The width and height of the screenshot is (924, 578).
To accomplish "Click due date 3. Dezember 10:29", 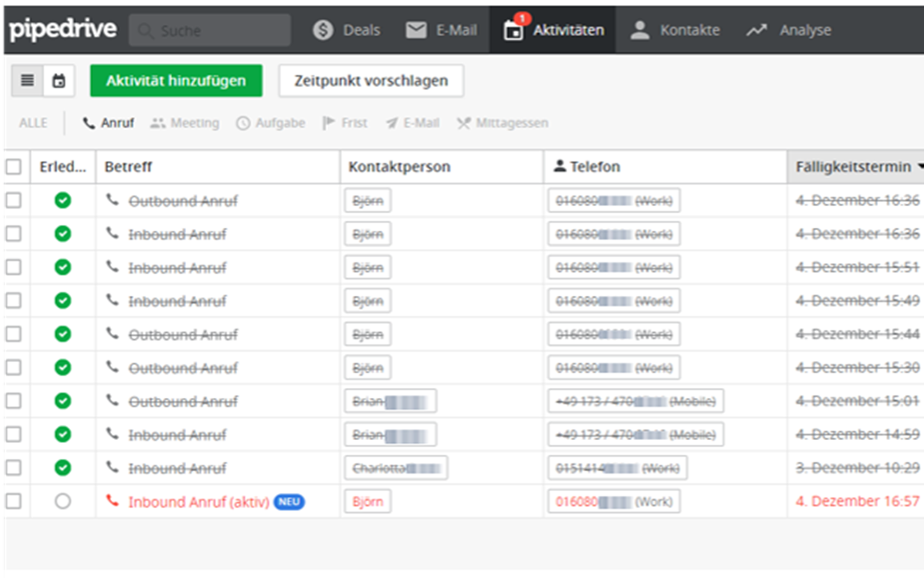I will coord(857,468).
